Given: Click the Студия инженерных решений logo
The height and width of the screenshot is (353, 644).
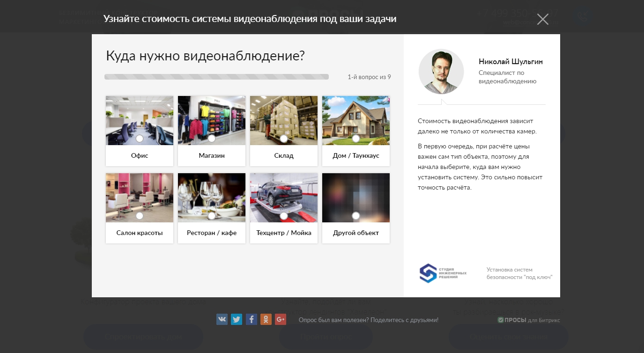Looking at the screenshot, I should [443, 273].
